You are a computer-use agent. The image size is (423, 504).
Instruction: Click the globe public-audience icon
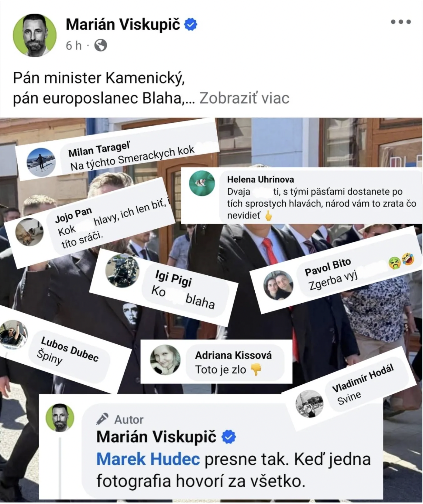(101, 46)
